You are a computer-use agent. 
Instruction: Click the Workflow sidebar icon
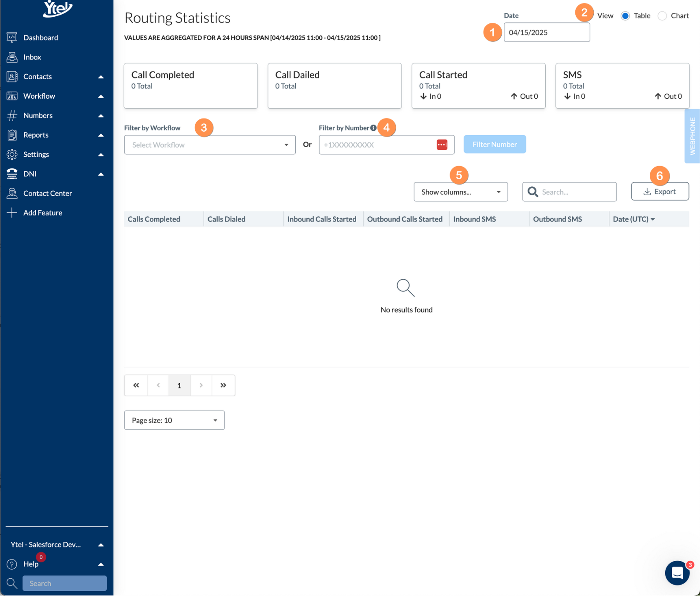pyautogui.click(x=12, y=96)
